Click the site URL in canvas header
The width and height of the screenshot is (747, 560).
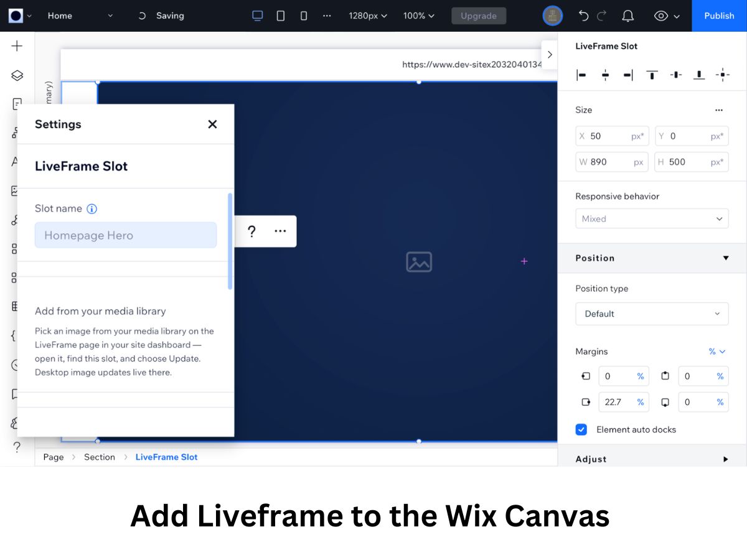(472, 64)
